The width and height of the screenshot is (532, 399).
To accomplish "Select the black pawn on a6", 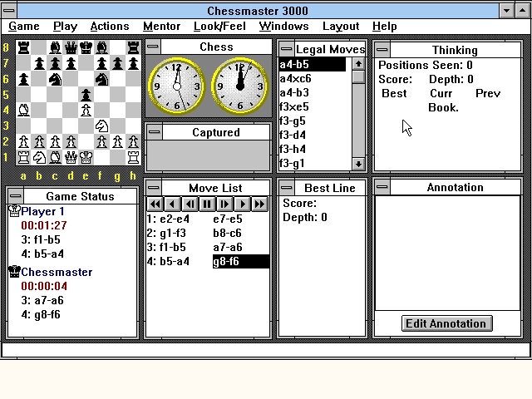I will tap(23, 79).
